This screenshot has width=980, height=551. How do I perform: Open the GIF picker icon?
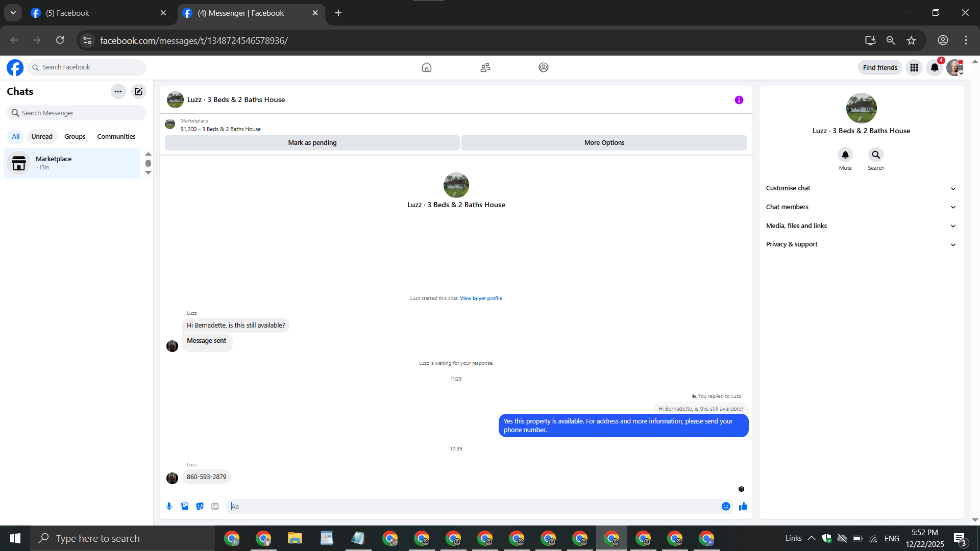215,506
